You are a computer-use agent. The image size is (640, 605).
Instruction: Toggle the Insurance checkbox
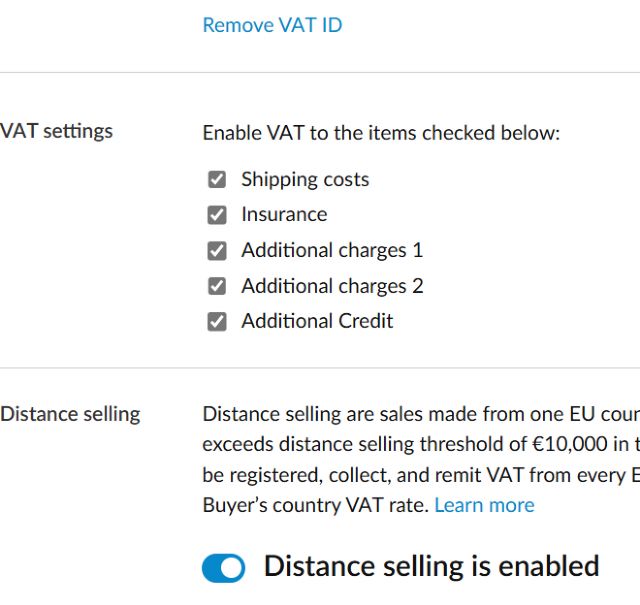click(217, 215)
